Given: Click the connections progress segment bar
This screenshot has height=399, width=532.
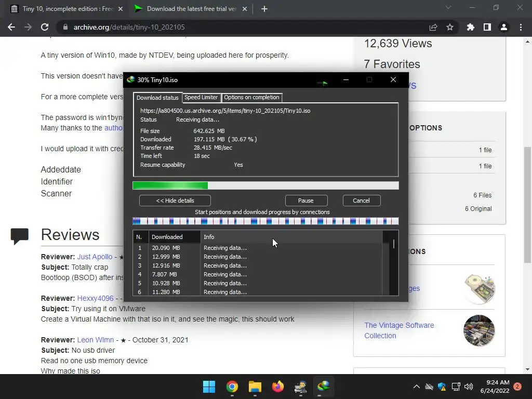Looking at the screenshot, I should pos(265,221).
